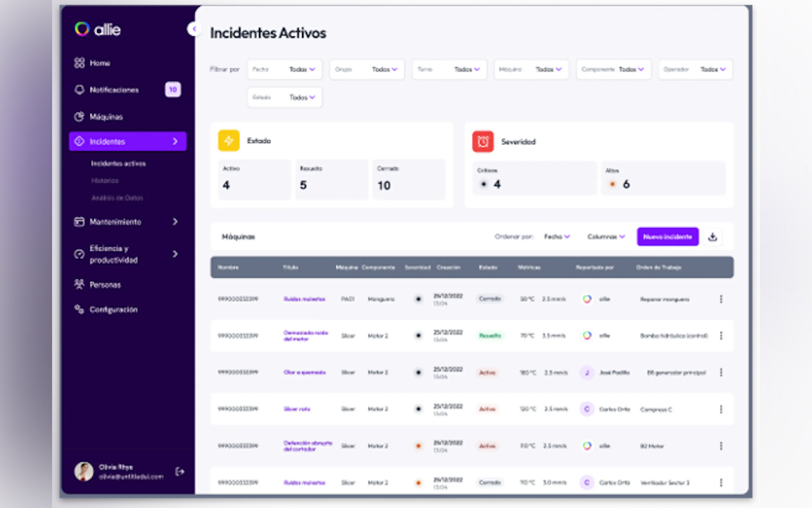Click the Notificaciones badge showing 10
812x508 pixels.
(173, 90)
